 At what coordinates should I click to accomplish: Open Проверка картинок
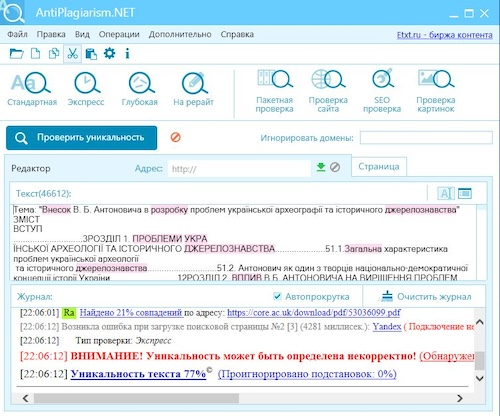point(436,91)
